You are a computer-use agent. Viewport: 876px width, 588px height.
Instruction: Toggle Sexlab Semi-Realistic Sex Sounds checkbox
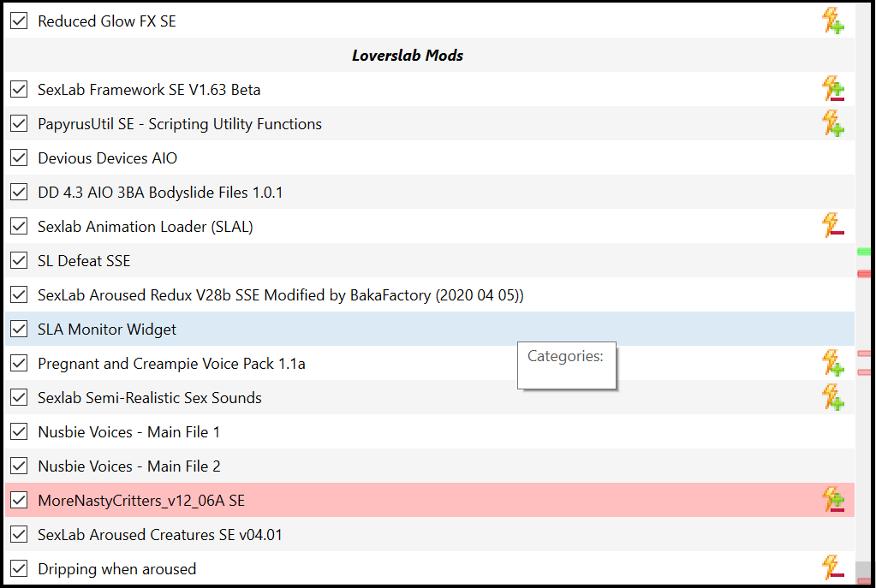19,398
